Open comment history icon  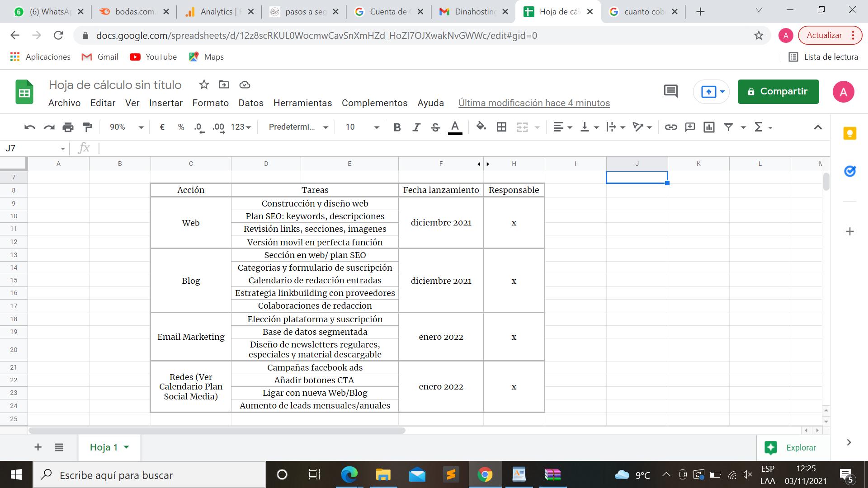click(670, 91)
